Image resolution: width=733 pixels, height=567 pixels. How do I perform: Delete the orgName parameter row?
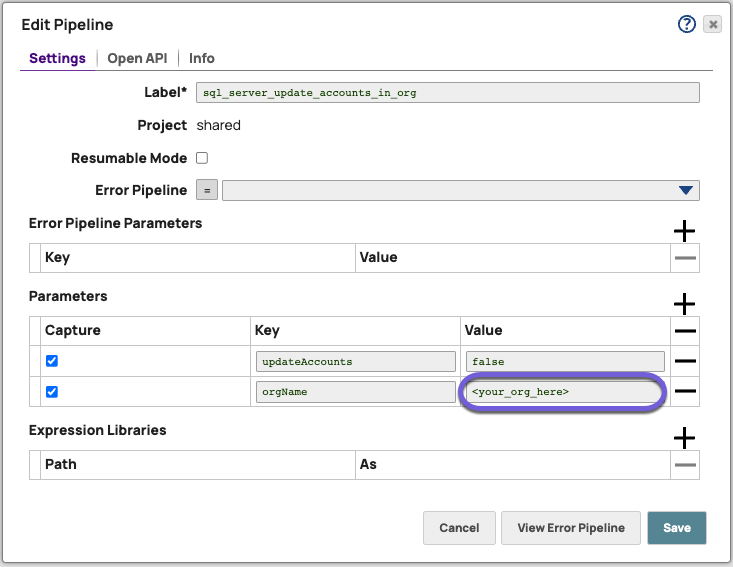pos(685,391)
